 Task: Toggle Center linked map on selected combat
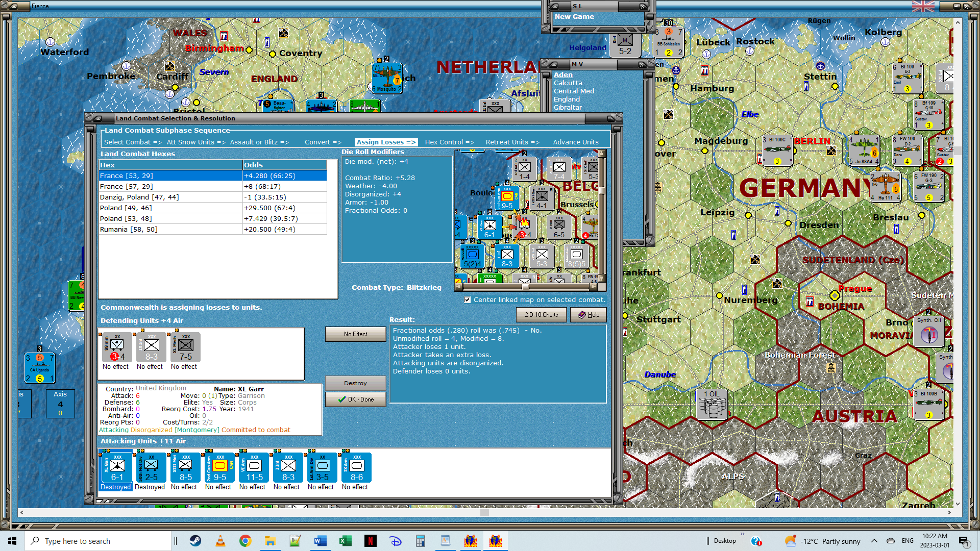(x=468, y=300)
